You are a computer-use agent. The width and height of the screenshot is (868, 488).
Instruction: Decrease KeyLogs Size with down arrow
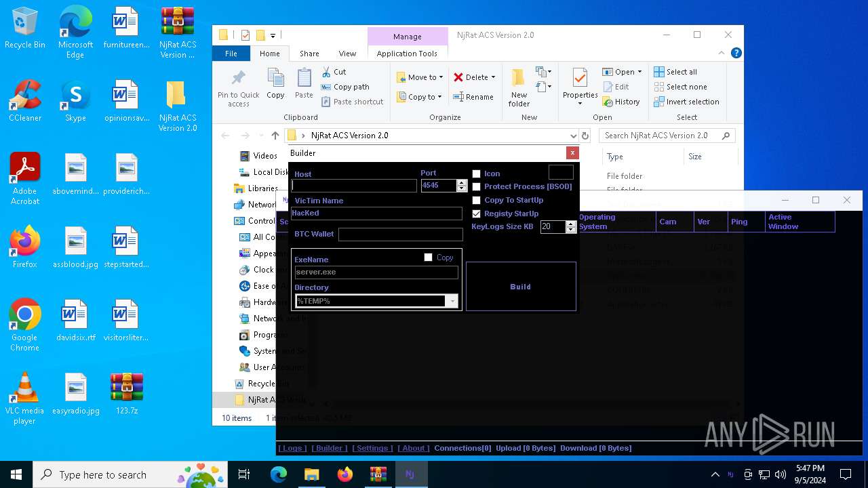(571, 230)
